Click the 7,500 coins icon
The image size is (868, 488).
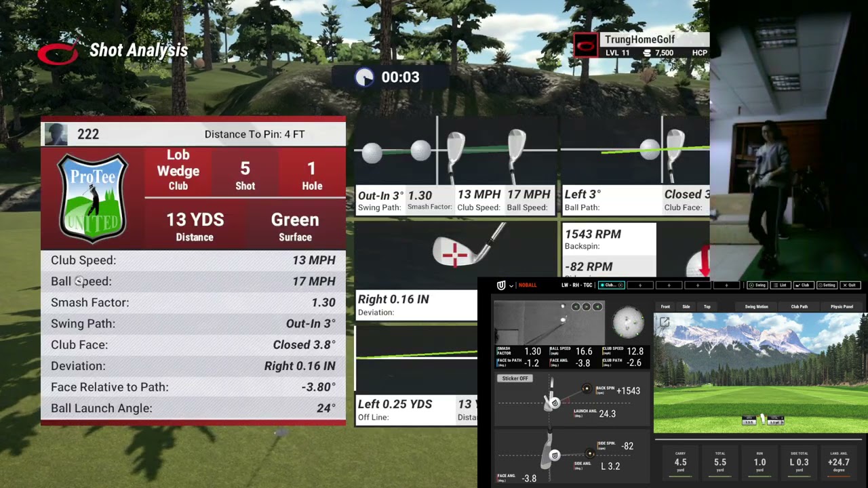coord(646,53)
